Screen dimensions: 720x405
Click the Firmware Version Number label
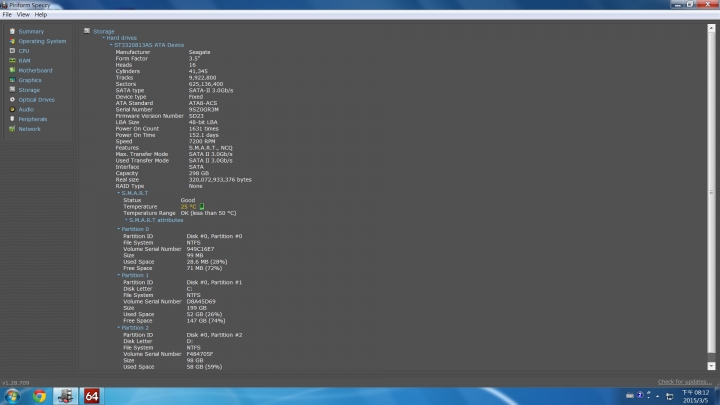[x=149, y=116]
